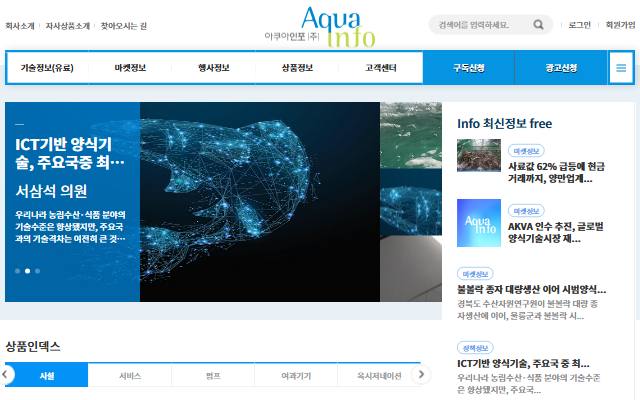
Task: Open the sidebar ICT기반 양식기술 headline
Action: click(523, 363)
